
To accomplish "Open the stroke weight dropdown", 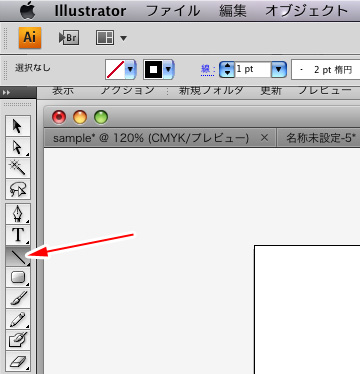I will (x=279, y=69).
